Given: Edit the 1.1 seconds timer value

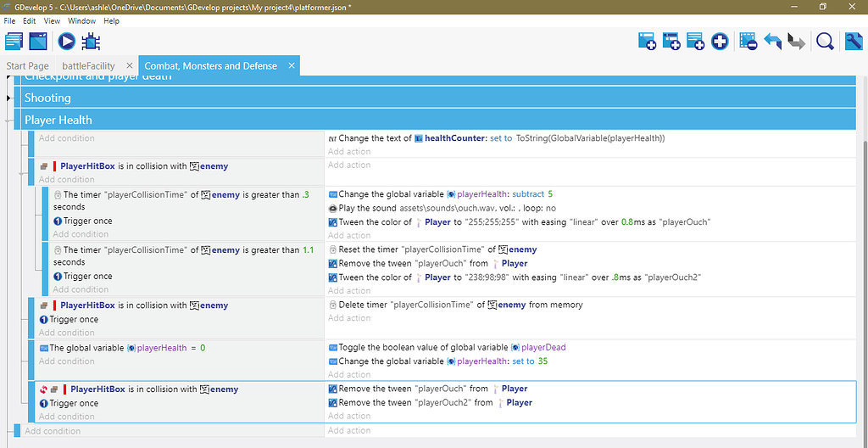Looking at the screenshot, I should (309, 250).
